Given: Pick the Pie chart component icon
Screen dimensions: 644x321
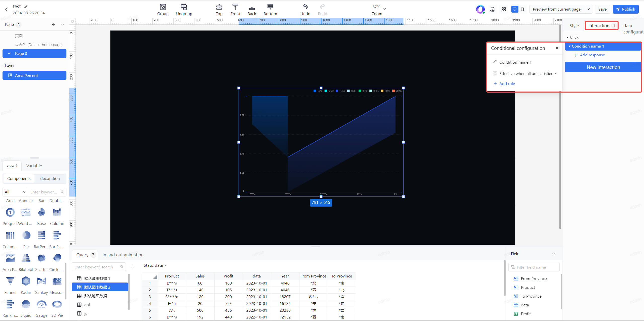Looking at the screenshot, I should [26, 235].
